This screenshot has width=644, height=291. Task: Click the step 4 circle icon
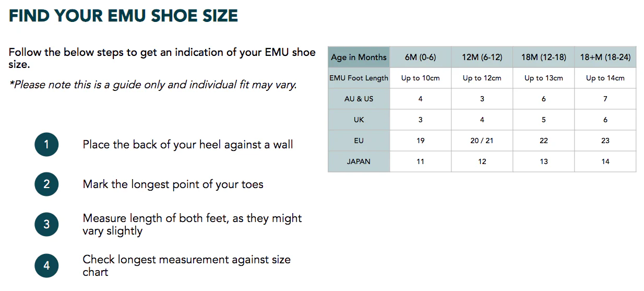46,265
